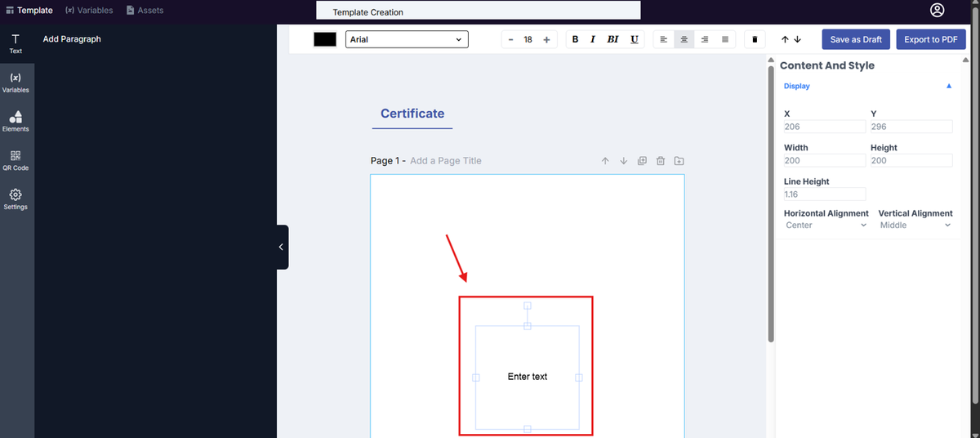Open the Horizontal Alignment dropdown
This screenshot has height=438, width=980.
click(826, 225)
